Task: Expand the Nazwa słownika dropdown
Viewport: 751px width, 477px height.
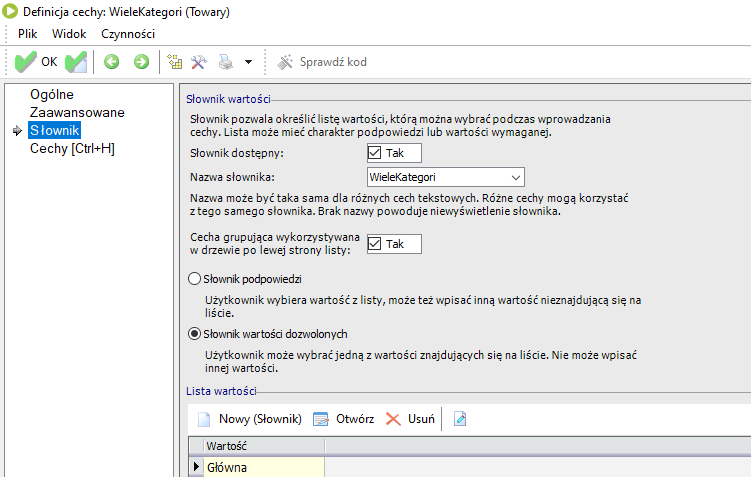Action: click(x=515, y=177)
